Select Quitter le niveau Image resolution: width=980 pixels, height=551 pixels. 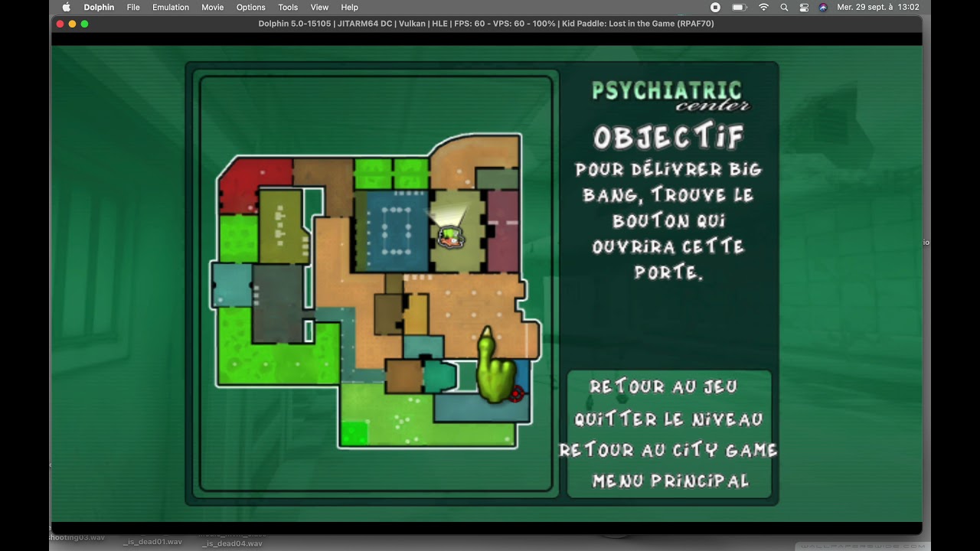click(668, 419)
